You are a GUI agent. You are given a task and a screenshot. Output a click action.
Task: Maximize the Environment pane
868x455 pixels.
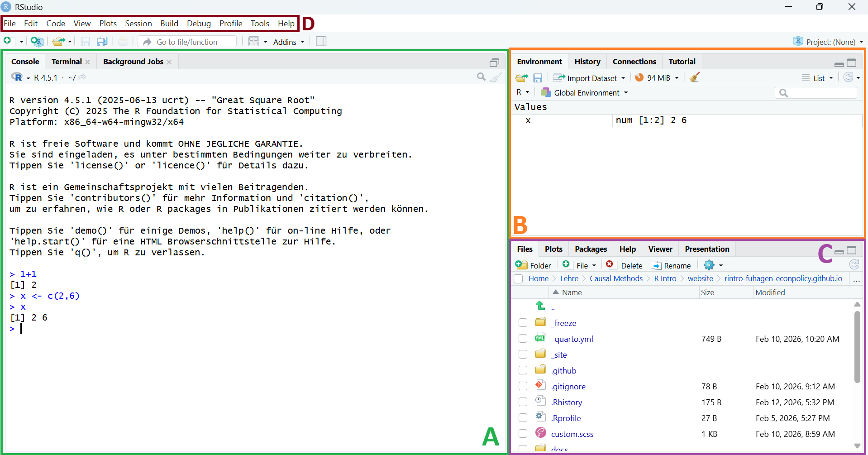[852, 62]
